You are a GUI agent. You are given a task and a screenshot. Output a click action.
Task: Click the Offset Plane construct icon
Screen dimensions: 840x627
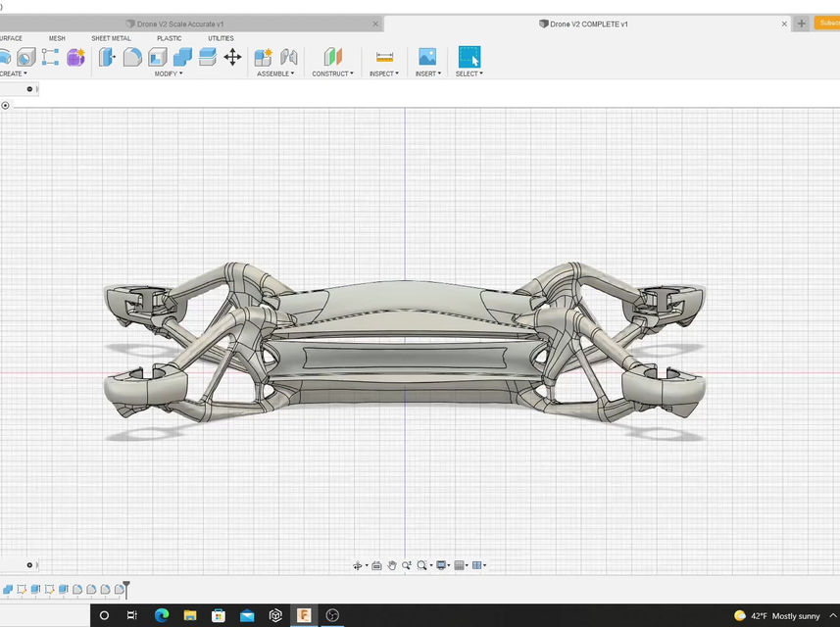(333, 57)
